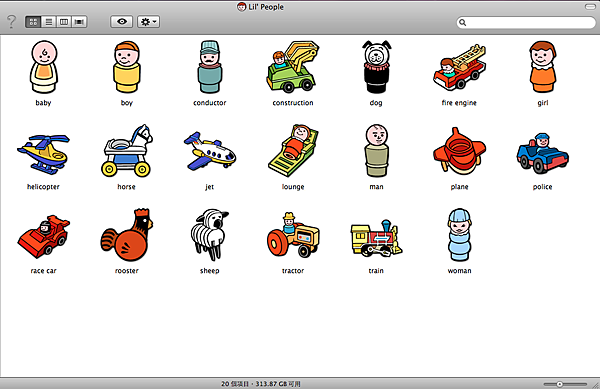Click the status bar item count text
Viewport: 600px width, 389px height.
click(261, 384)
